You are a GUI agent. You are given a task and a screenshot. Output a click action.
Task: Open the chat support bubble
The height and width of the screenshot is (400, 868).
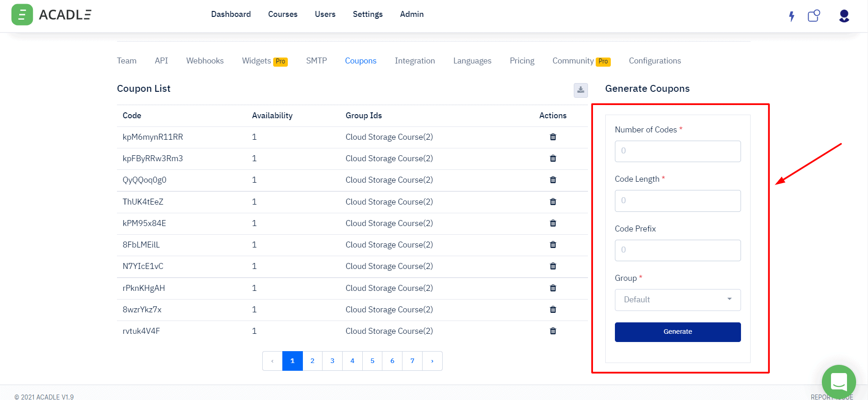point(839,382)
